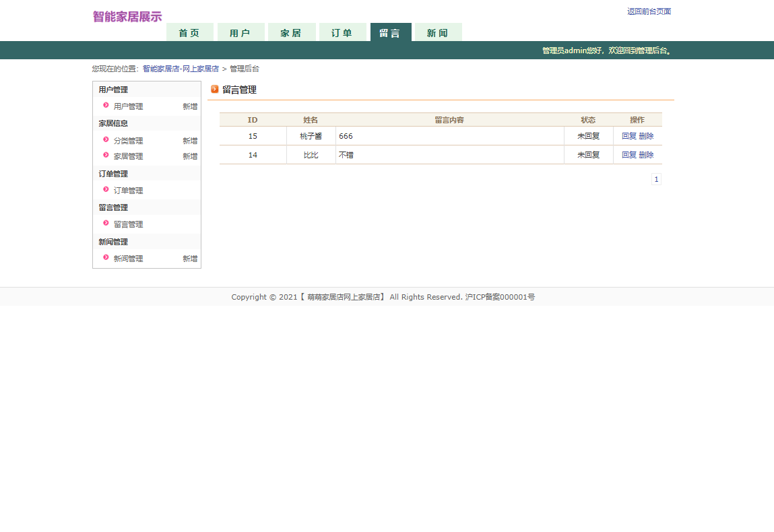The image size is (774, 532).
Task: Click 回复 for message ID 15
Action: click(630, 135)
